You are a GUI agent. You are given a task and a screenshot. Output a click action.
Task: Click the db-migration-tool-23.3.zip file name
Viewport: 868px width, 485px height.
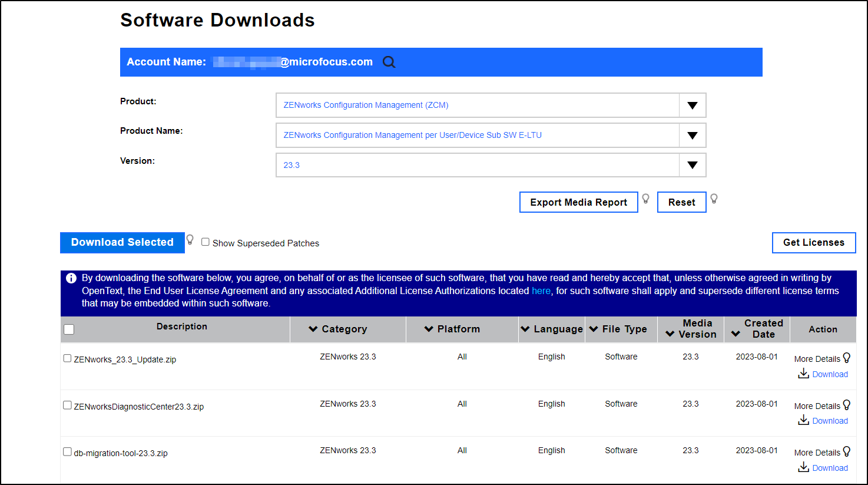click(x=121, y=453)
